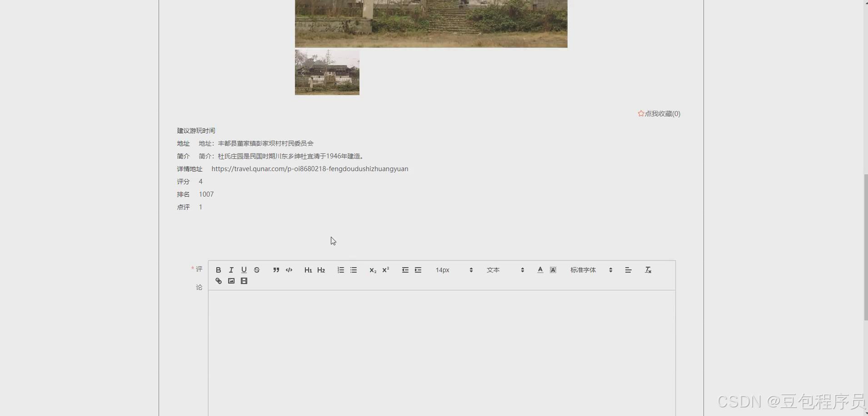This screenshot has width=868, height=416.
Task: Click 点我收藏 to favorite this attraction
Action: coord(663,114)
